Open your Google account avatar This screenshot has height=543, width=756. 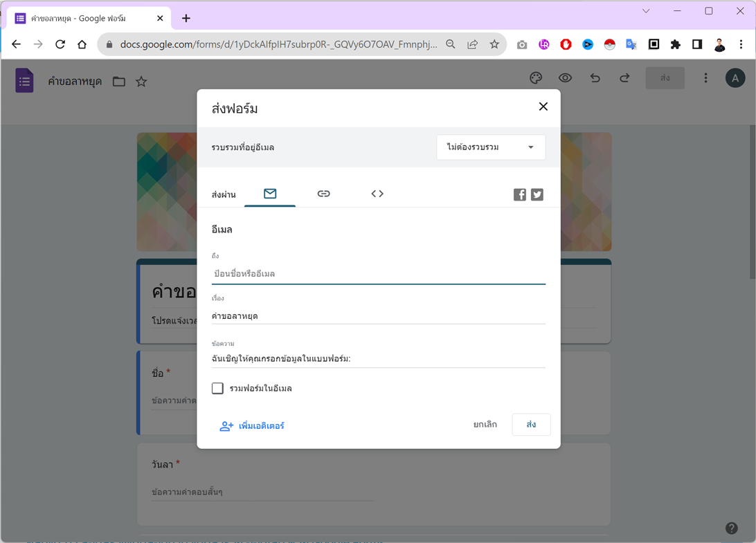pyautogui.click(x=735, y=78)
